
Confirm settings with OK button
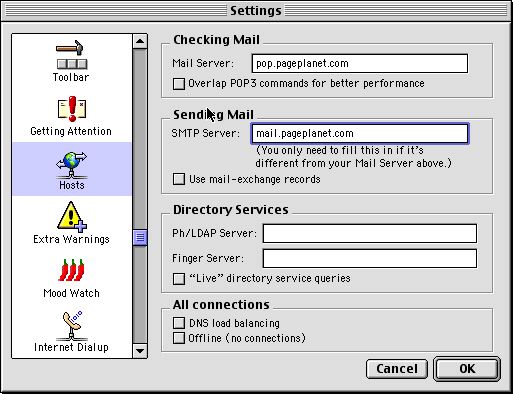pyautogui.click(x=467, y=369)
